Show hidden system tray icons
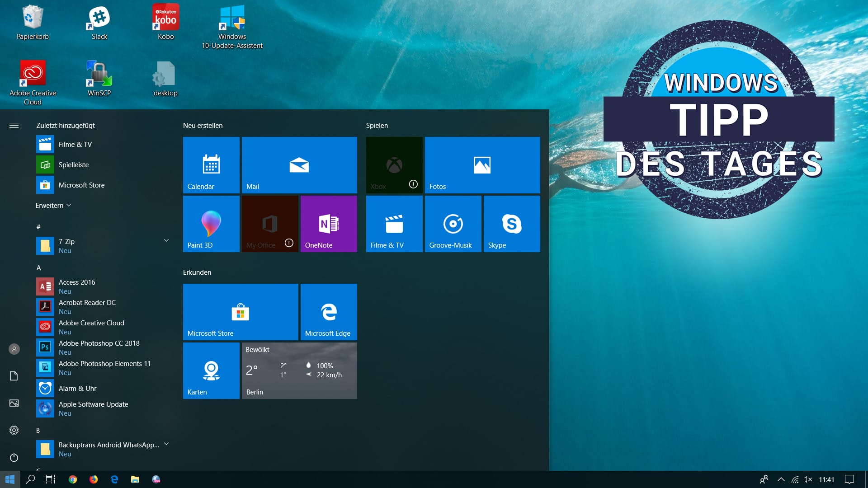The image size is (868, 488). (781, 479)
